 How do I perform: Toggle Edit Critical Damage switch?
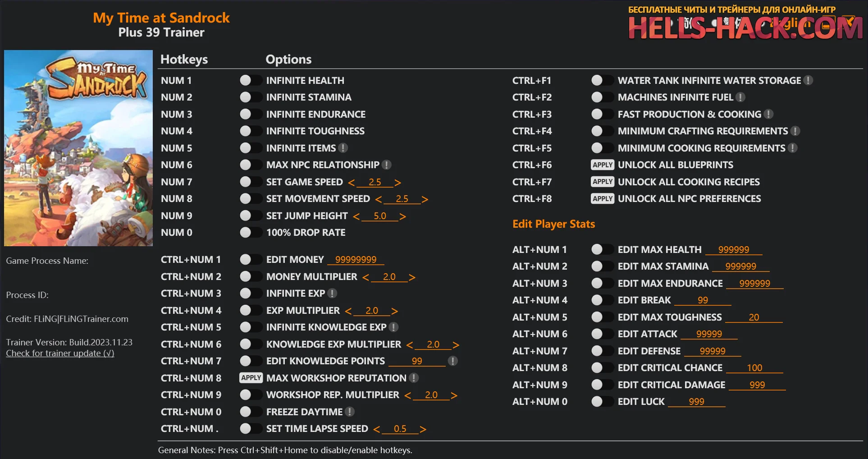coord(602,385)
